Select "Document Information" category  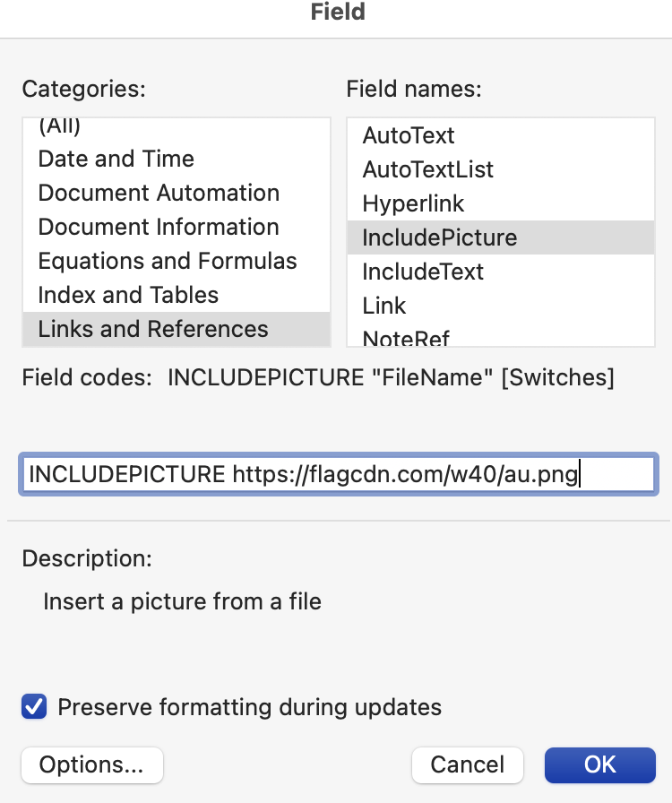pos(158,227)
